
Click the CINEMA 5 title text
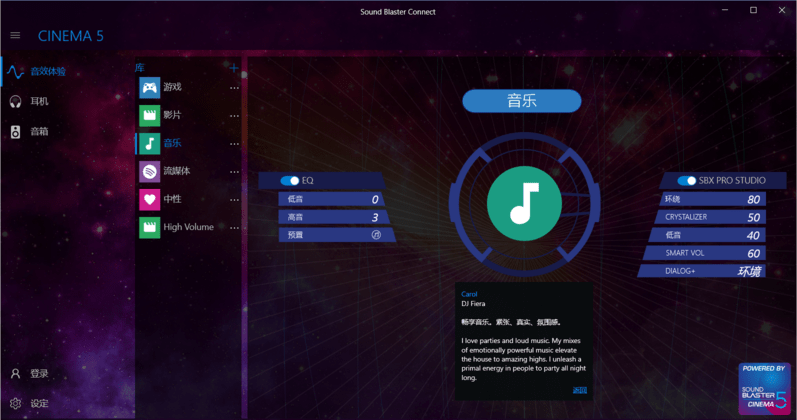71,36
